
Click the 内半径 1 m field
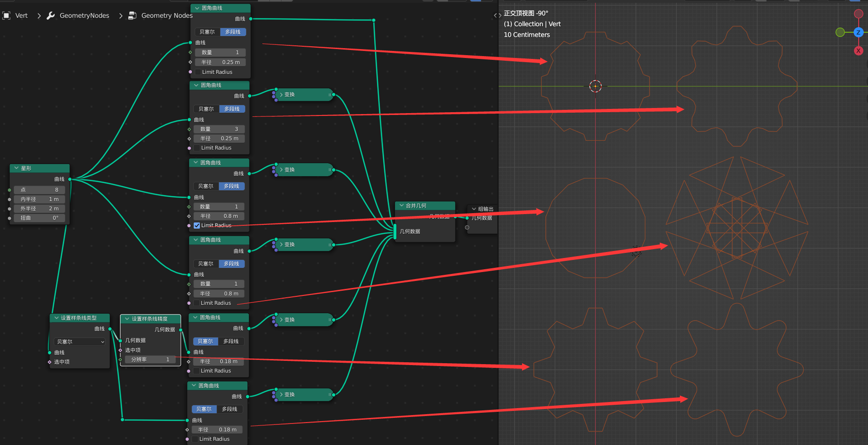[40, 199]
